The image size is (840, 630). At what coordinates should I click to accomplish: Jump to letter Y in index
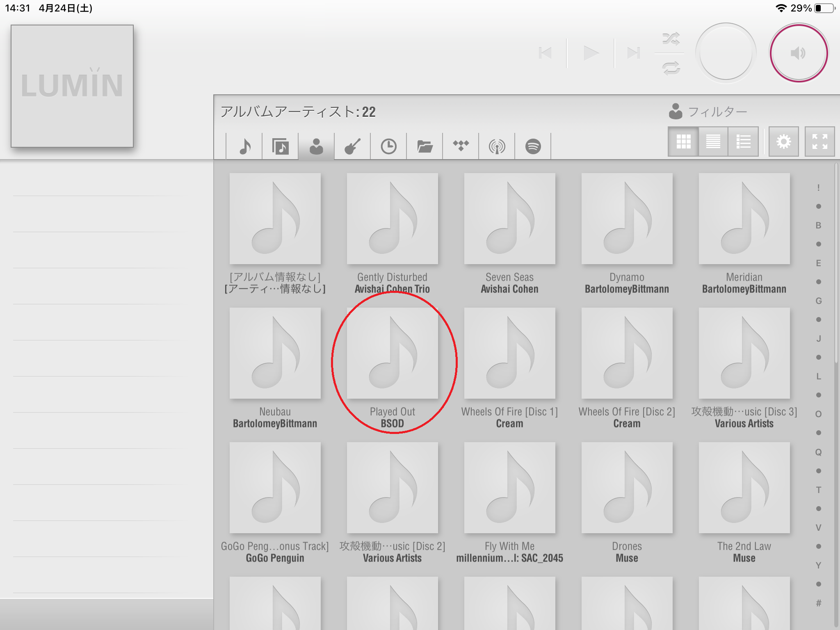(x=818, y=565)
